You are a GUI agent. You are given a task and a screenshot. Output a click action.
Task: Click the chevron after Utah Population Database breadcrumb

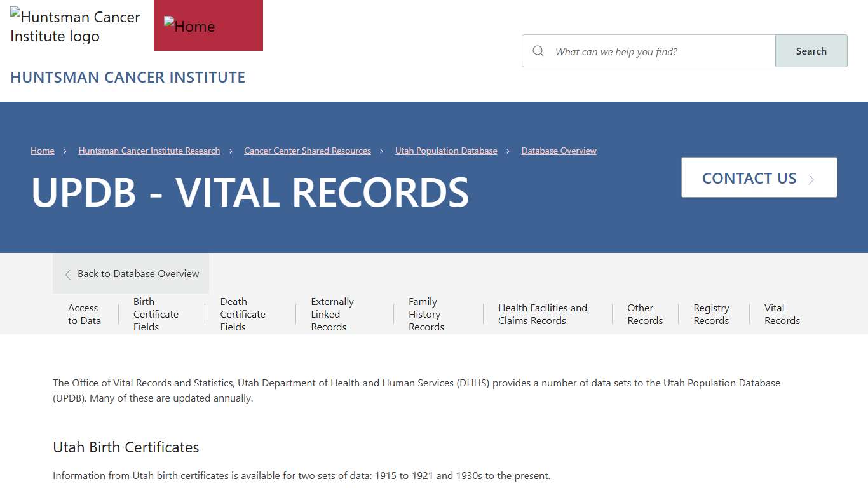(508, 151)
